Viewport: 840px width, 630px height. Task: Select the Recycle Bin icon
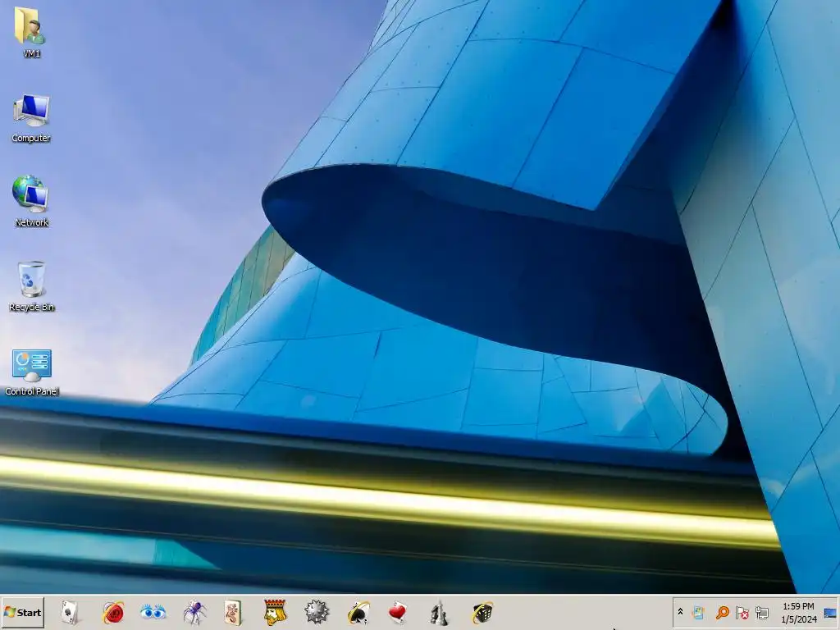pyautogui.click(x=32, y=285)
